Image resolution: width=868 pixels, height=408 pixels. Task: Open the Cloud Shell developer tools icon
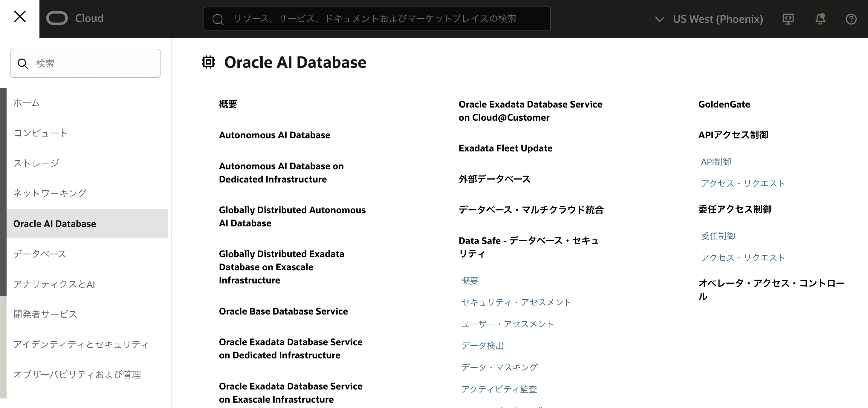pyautogui.click(x=788, y=19)
